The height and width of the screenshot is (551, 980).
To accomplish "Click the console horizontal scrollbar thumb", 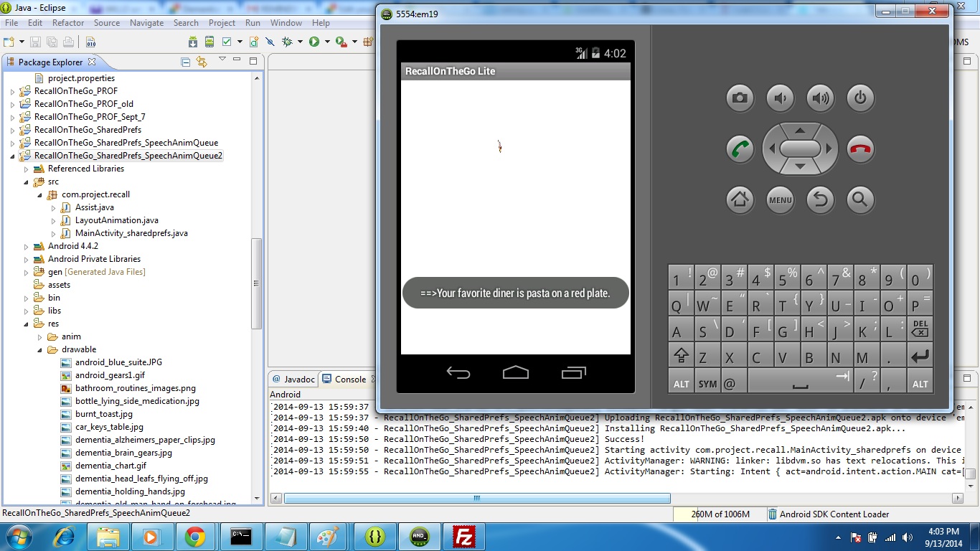I will click(x=477, y=498).
